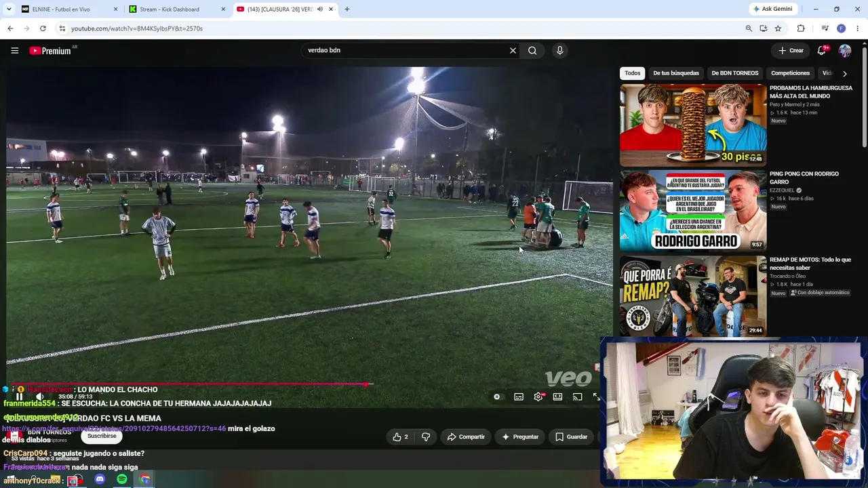Enter fullscreen on the video player
The height and width of the screenshot is (488, 868).
point(596,397)
